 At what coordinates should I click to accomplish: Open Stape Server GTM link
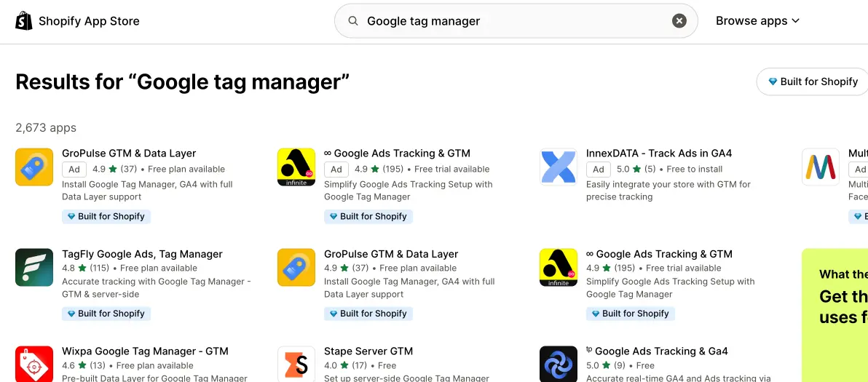pos(368,351)
